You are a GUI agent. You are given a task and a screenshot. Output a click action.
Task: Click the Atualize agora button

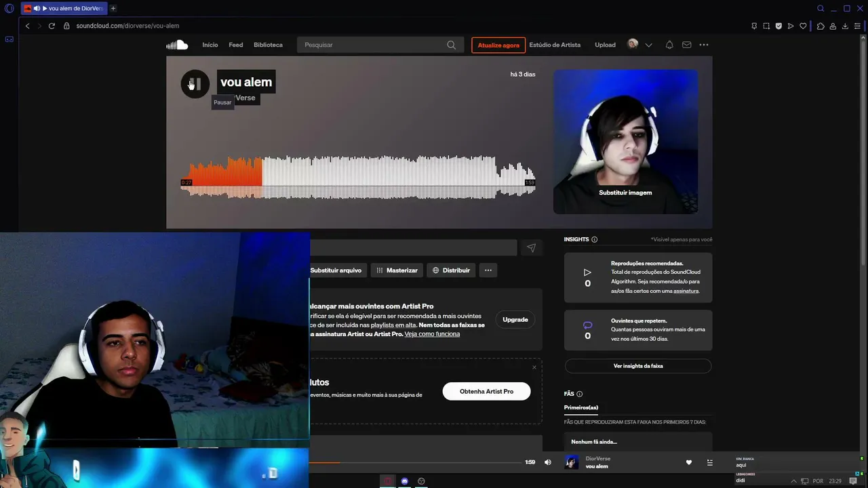click(498, 45)
